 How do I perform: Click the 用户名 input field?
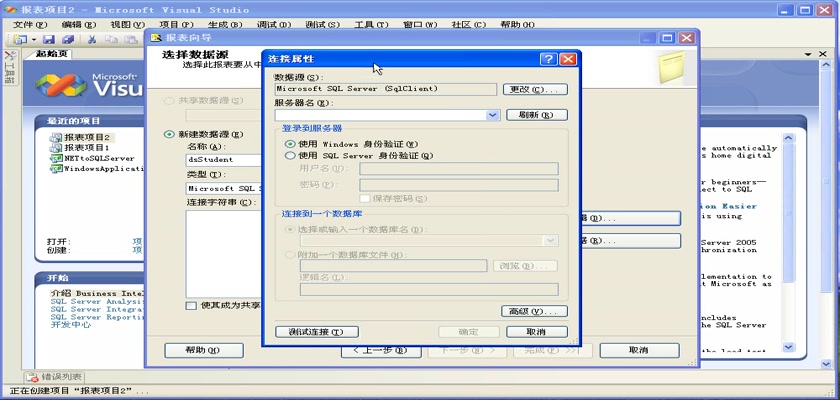pyautogui.click(x=459, y=169)
